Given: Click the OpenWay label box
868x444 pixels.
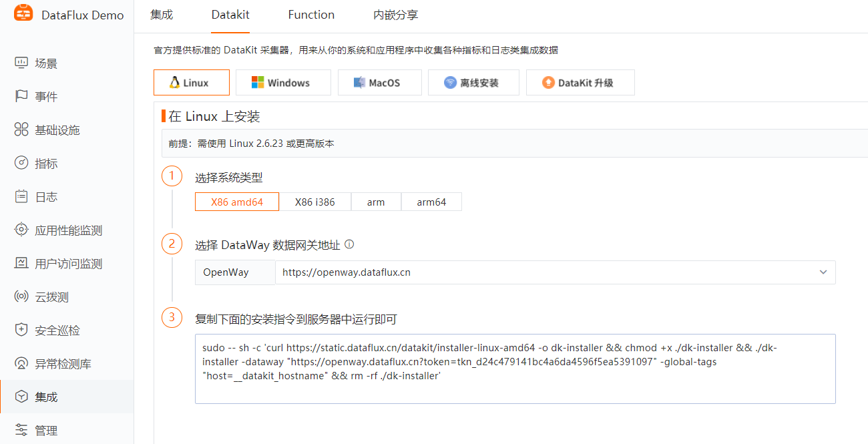Looking at the screenshot, I should pyautogui.click(x=235, y=272).
